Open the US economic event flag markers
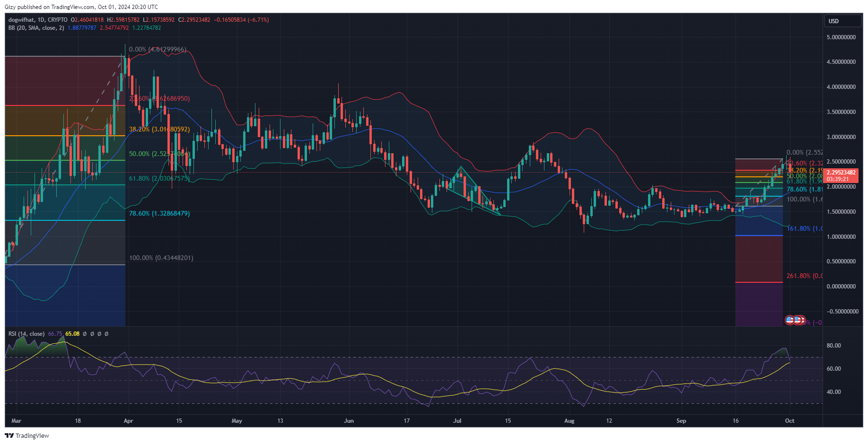 795,320
